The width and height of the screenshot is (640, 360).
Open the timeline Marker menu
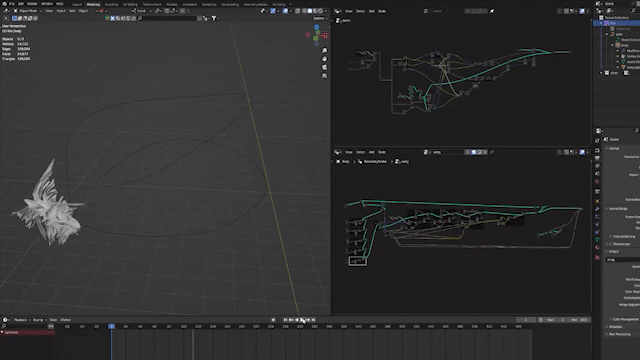click(66, 320)
